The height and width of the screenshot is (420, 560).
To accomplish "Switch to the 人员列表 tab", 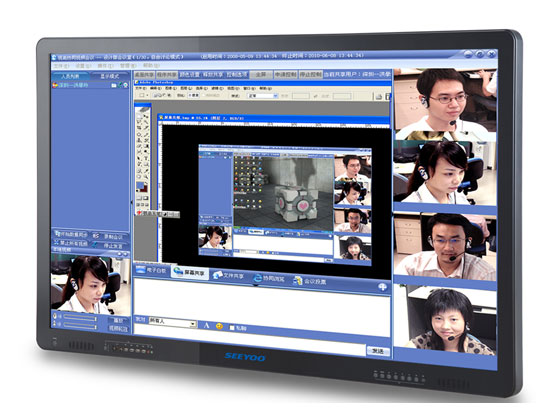I will tap(70, 76).
